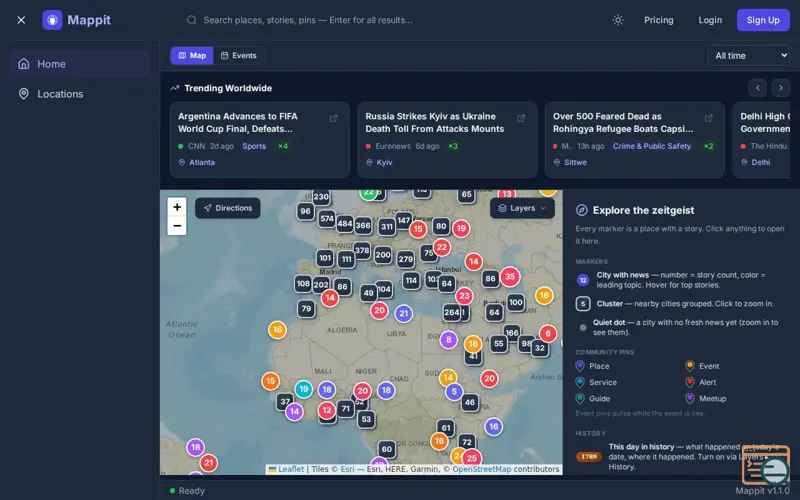This screenshot has width=800, height=500.
Task: Show previous trending stories arrow
Action: coord(758,88)
